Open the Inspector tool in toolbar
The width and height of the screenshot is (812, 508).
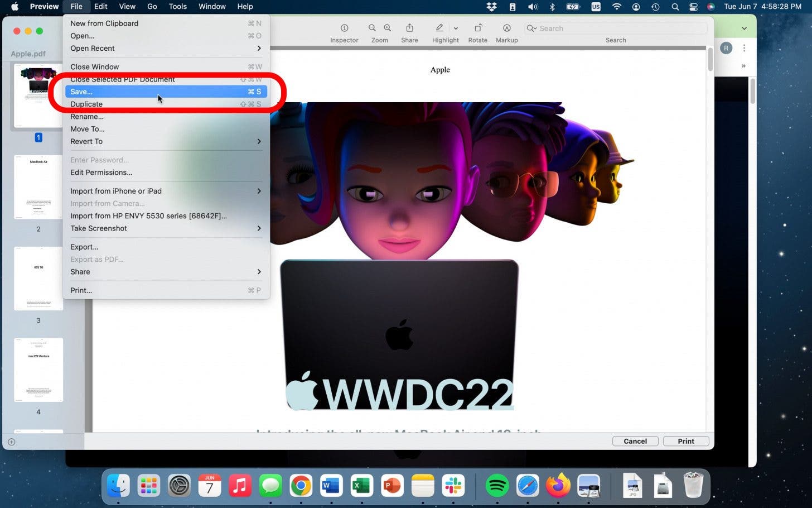tap(344, 28)
